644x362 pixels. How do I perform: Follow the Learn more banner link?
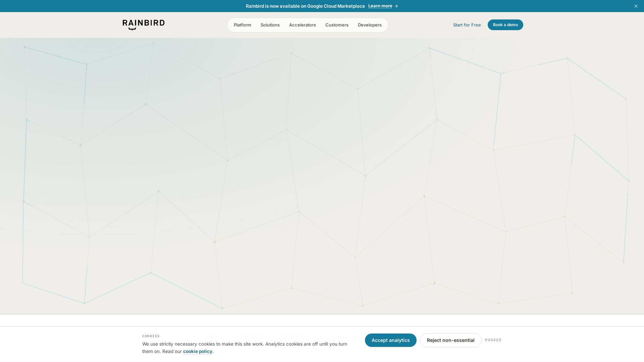pos(383,6)
